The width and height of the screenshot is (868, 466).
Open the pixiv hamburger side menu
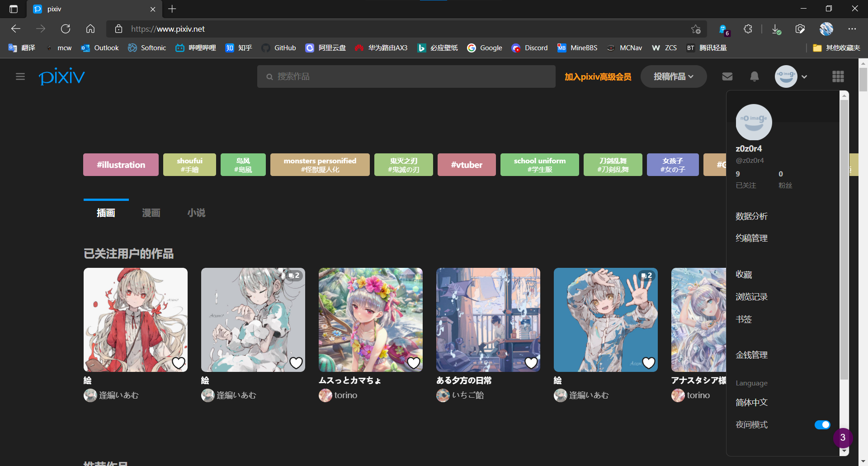click(x=20, y=77)
